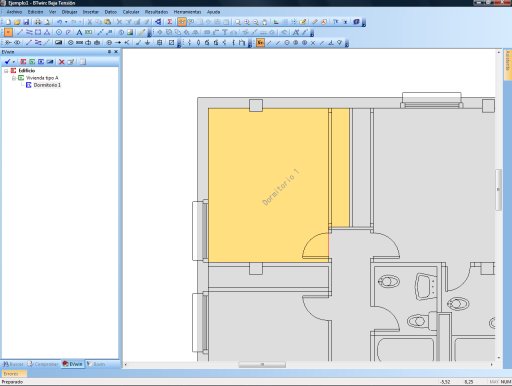Click the X intersection snap icon
Viewport: 512px width, 386px height.
[313, 43]
